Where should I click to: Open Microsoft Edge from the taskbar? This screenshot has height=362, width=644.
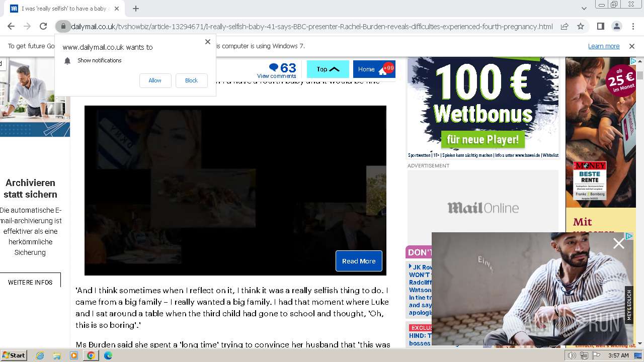pyautogui.click(x=108, y=355)
